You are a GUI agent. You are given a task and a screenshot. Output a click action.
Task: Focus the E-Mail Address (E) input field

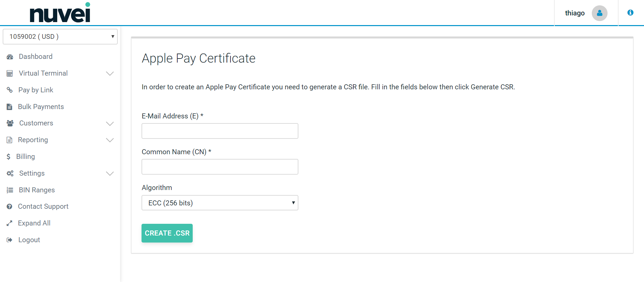(220, 131)
